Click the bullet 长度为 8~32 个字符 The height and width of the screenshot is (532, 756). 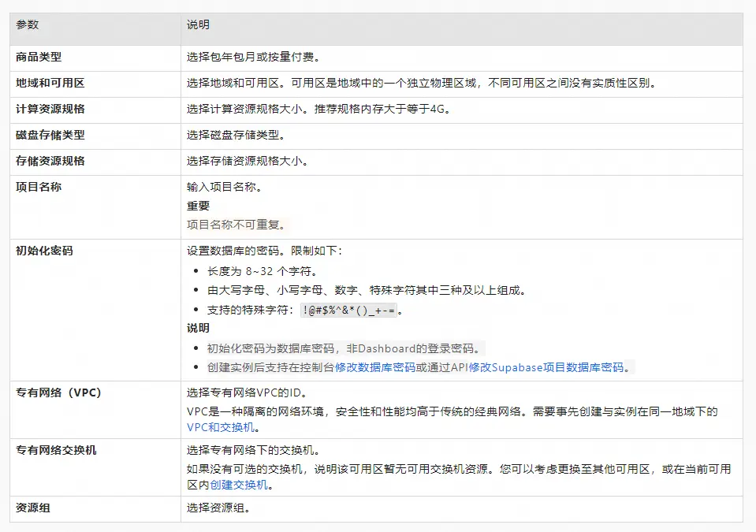coord(263,272)
